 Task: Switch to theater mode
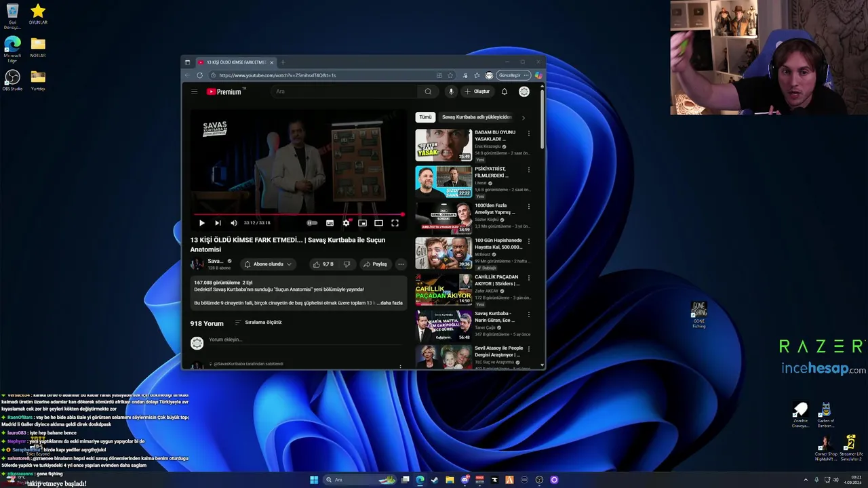point(378,223)
